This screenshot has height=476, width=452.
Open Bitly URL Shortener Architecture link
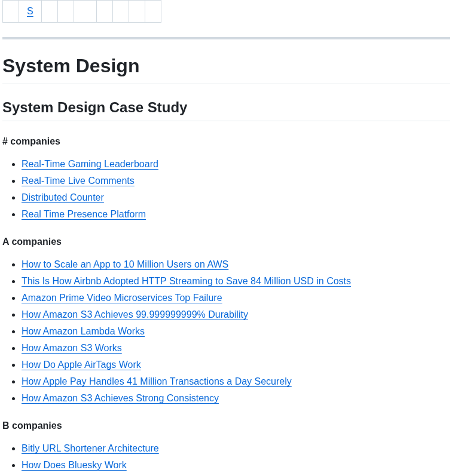click(x=90, y=448)
